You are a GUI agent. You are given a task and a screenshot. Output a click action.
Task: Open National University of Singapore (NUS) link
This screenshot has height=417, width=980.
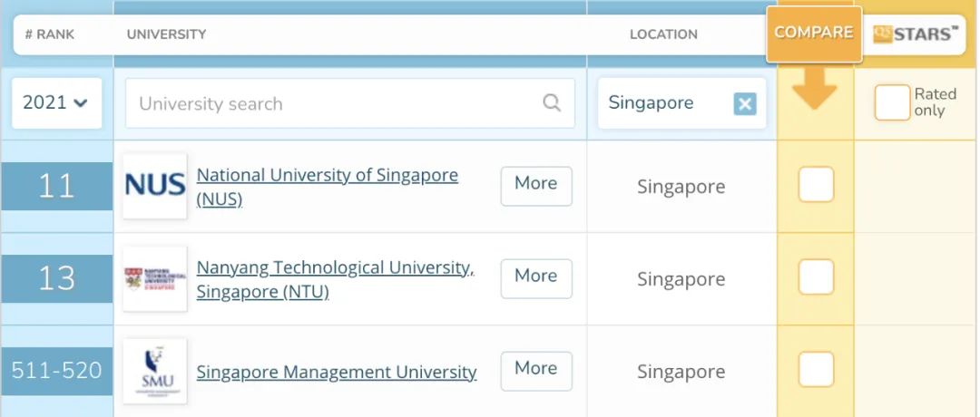click(327, 187)
